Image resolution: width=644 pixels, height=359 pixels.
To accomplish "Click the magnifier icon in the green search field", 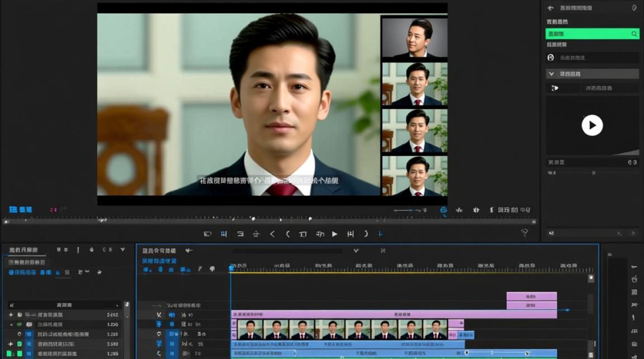I will coord(634,34).
